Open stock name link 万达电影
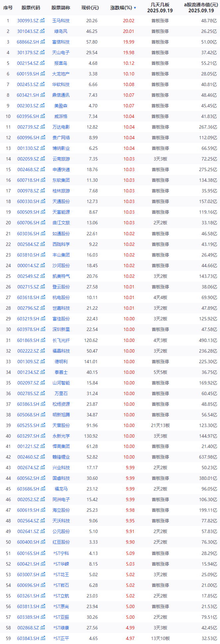Image resolution: width=220 pixels, height=644 pixels. 61,127
